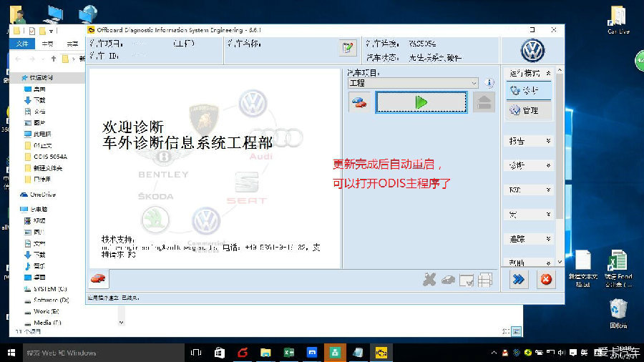Select the ODIS 5054A folder in Explorer
The height and width of the screenshot is (362, 644).
pyautogui.click(x=46, y=157)
